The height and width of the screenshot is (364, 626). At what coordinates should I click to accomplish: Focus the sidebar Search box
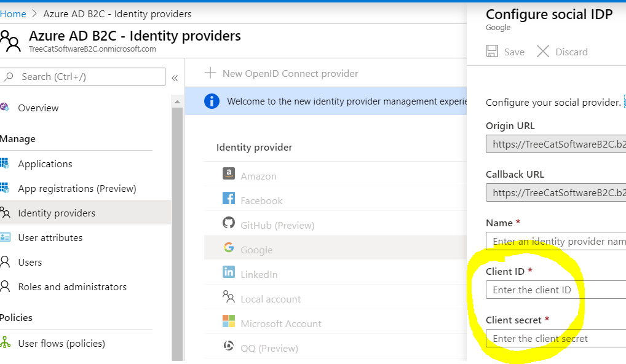(82, 77)
